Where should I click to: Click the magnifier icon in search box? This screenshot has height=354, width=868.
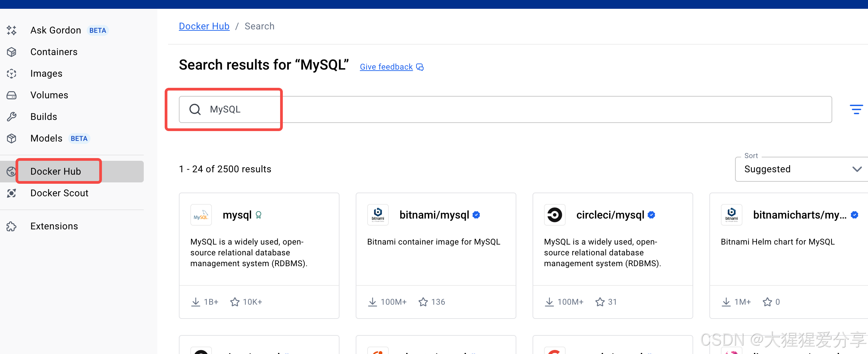tap(195, 109)
